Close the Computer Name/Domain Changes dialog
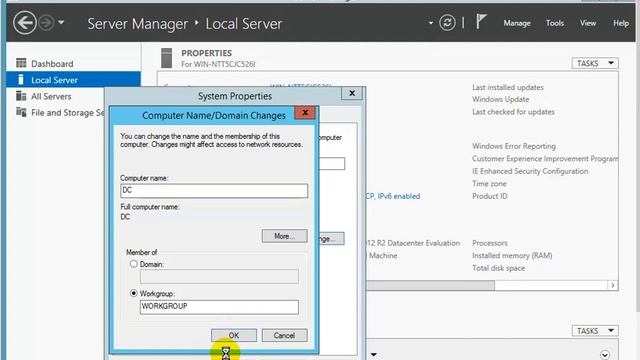Viewport: 640px width, 360px height. pyautogui.click(x=305, y=113)
